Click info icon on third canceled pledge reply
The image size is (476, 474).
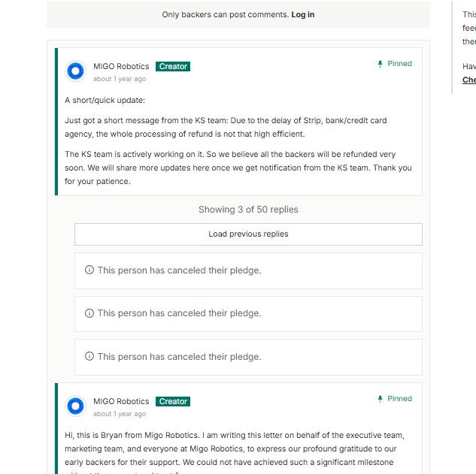89,356
